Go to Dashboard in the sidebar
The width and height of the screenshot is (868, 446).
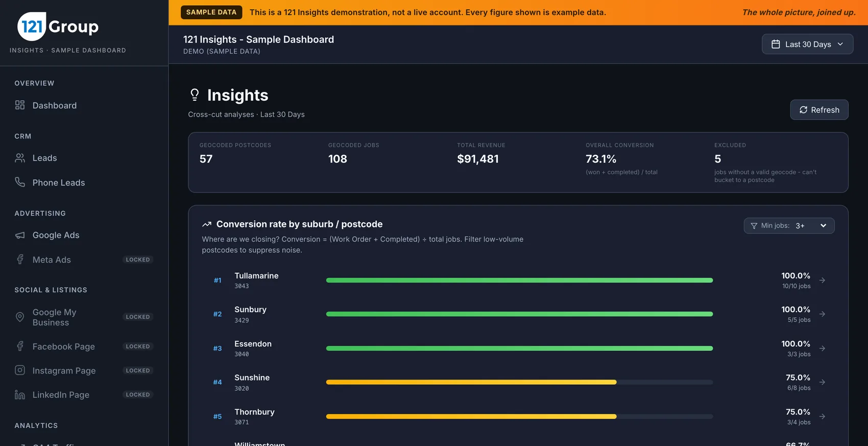[84, 105]
